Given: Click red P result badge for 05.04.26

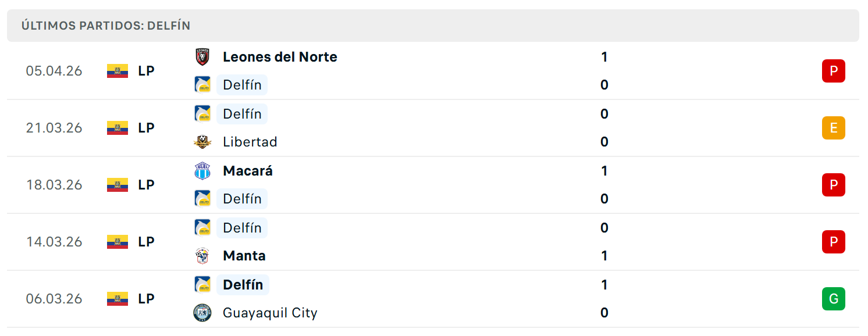Looking at the screenshot, I should tap(834, 71).
